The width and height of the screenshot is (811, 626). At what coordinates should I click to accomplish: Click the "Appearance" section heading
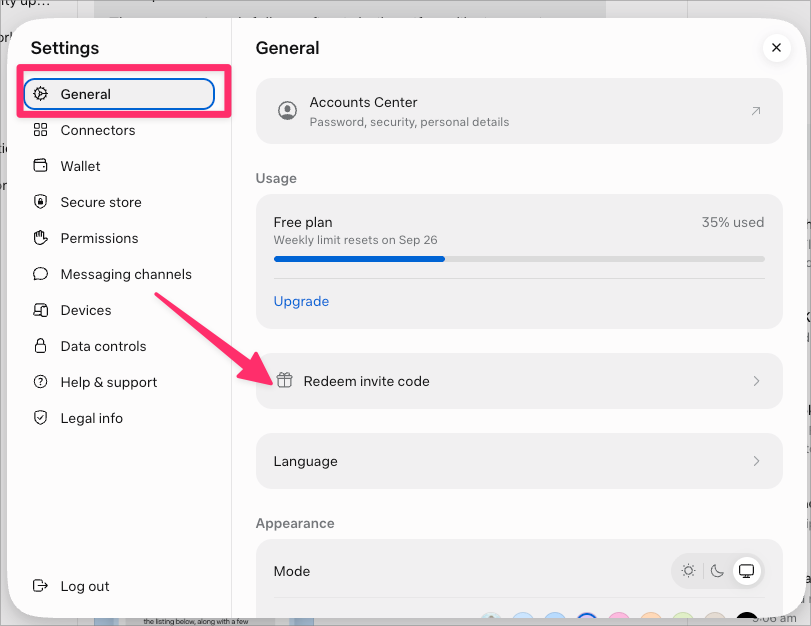[295, 524]
